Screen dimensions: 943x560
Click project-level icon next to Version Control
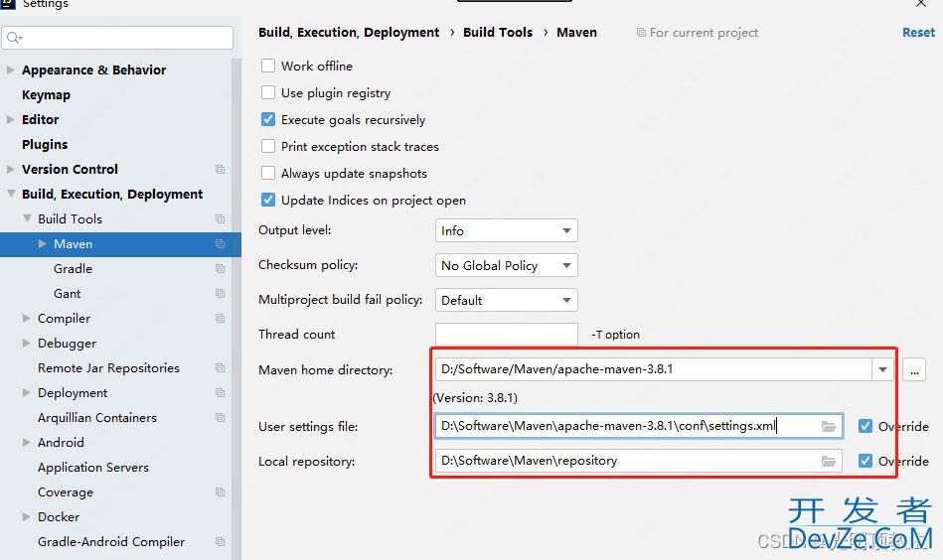[x=221, y=170]
